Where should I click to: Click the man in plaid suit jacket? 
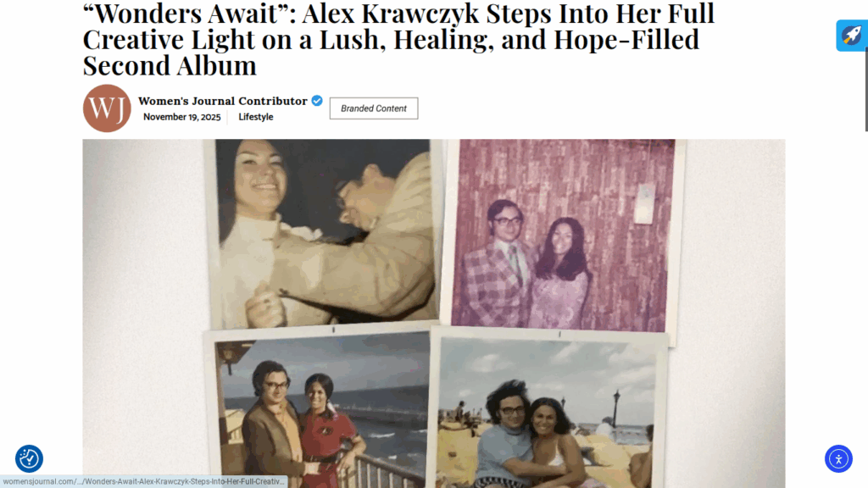tap(495, 264)
